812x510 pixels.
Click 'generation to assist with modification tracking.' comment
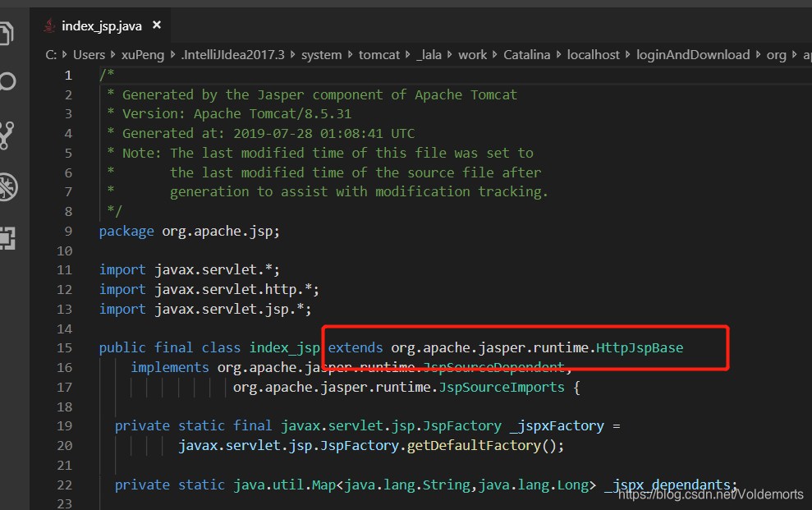click(359, 191)
